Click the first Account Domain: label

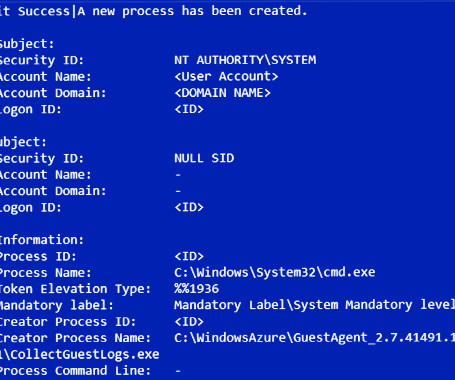[x=53, y=93]
